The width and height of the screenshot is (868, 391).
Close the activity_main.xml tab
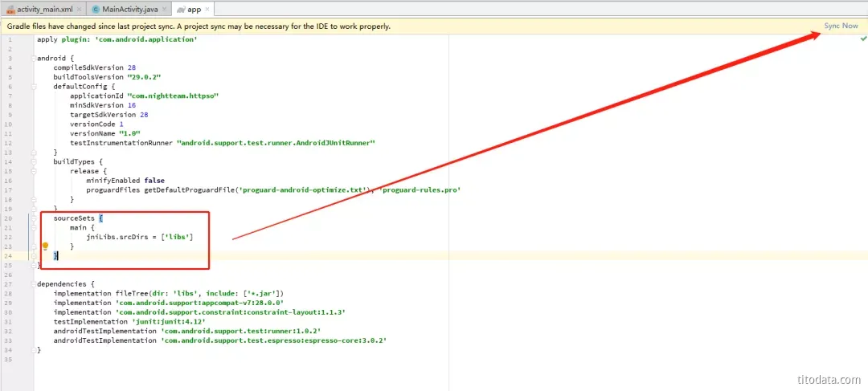tap(78, 10)
